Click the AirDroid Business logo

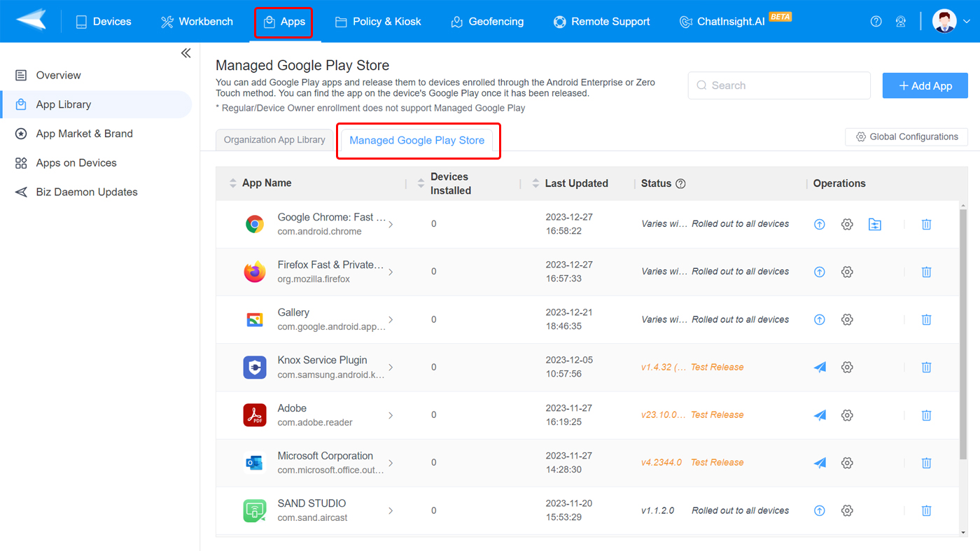pos(31,20)
